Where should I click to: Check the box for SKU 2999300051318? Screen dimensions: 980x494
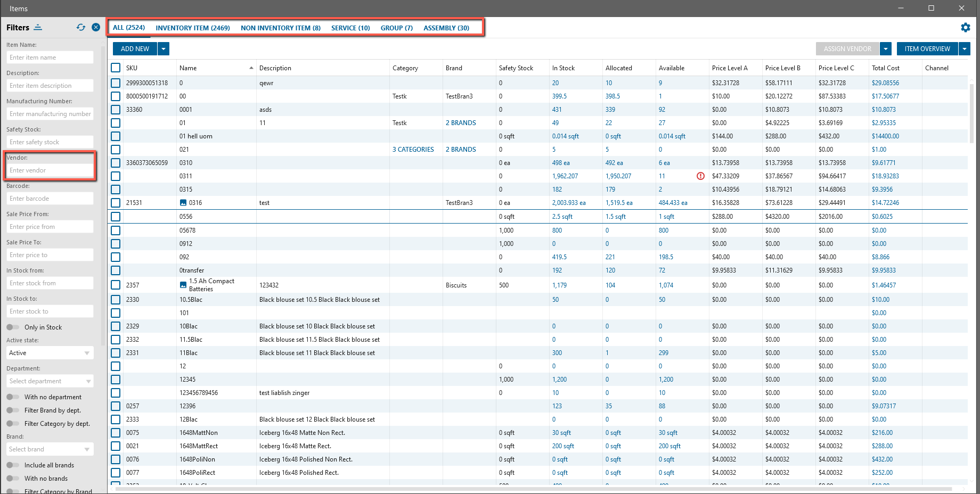116,83
